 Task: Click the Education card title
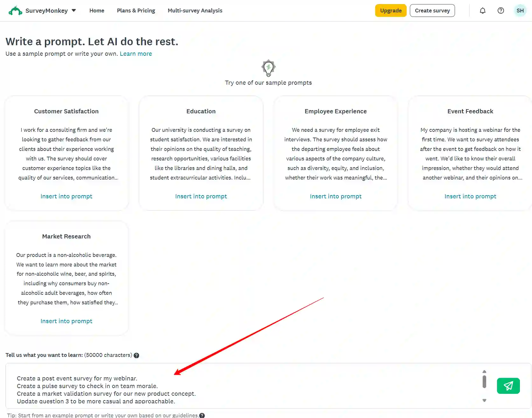(x=201, y=111)
